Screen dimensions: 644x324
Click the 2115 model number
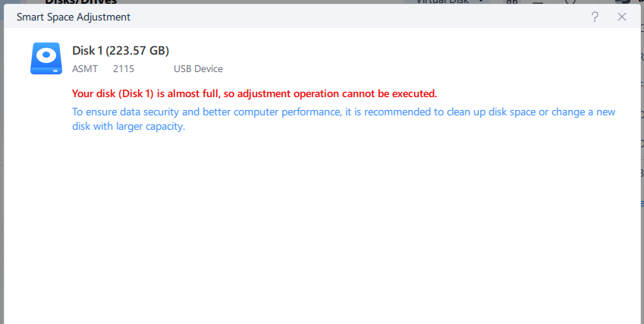123,69
